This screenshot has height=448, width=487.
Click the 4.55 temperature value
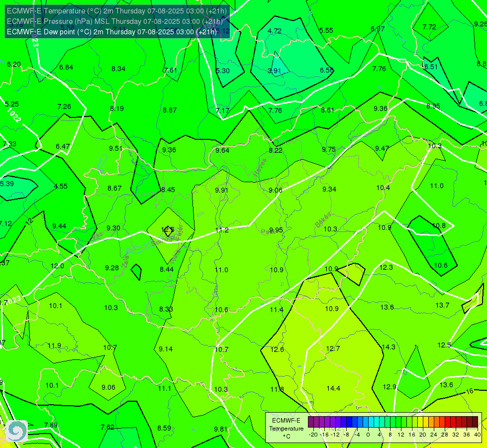coord(61,186)
